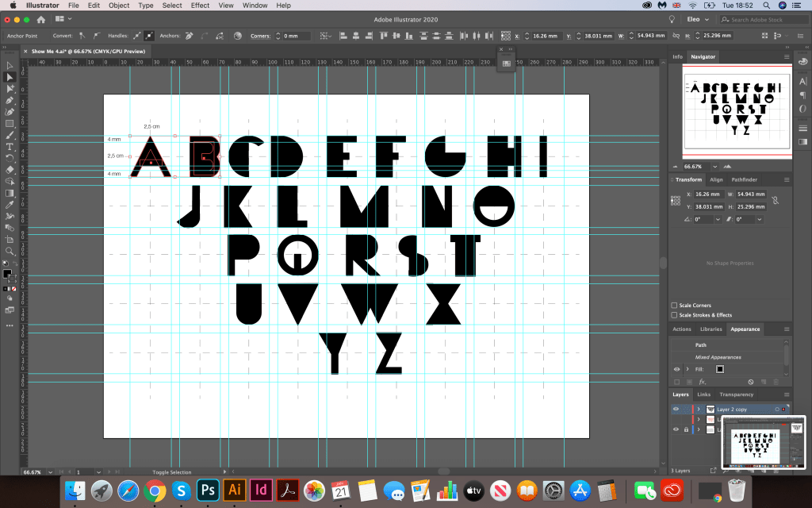Switch to the Pathfinder tab
The height and width of the screenshot is (508, 812).
(744, 180)
